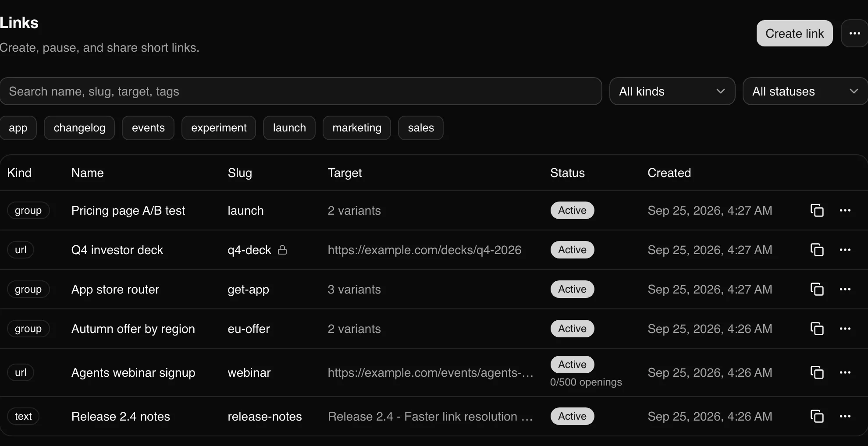This screenshot has height=446, width=868.
Task: Open the All kinds dropdown
Action: (672, 91)
